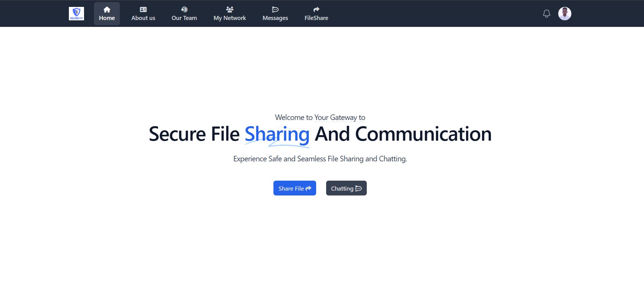Viewport: 644px width, 282px height.
Task: Switch to the FileShare text label
Action: click(316, 18)
